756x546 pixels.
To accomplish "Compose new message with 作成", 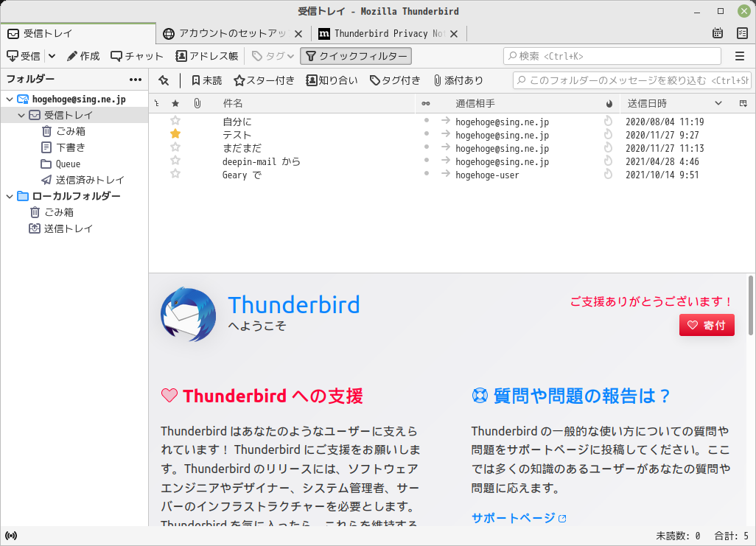I will tap(83, 57).
